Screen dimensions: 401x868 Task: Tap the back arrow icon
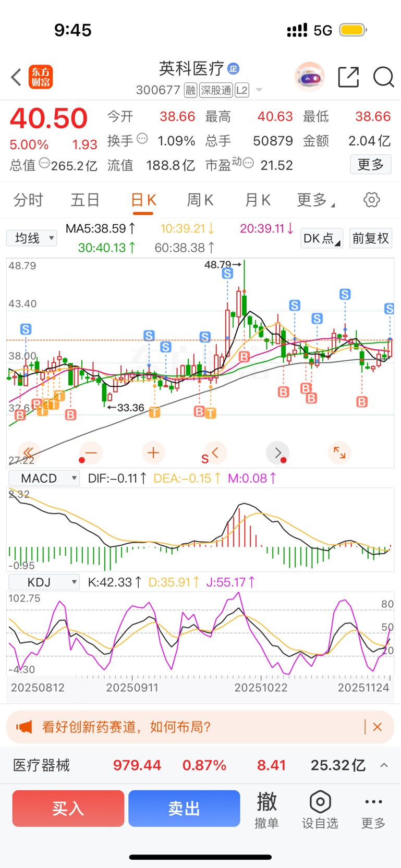coord(16,77)
